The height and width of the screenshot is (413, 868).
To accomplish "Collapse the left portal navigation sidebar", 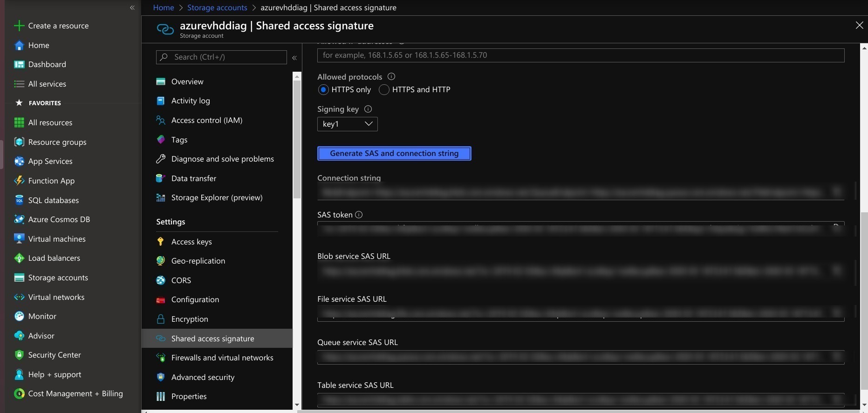I will 132,7.
